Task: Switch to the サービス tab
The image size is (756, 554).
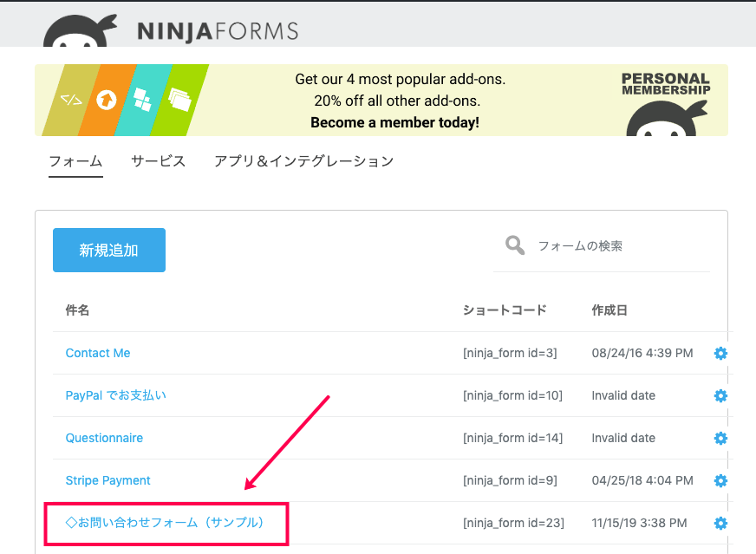Action: tap(158, 161)
